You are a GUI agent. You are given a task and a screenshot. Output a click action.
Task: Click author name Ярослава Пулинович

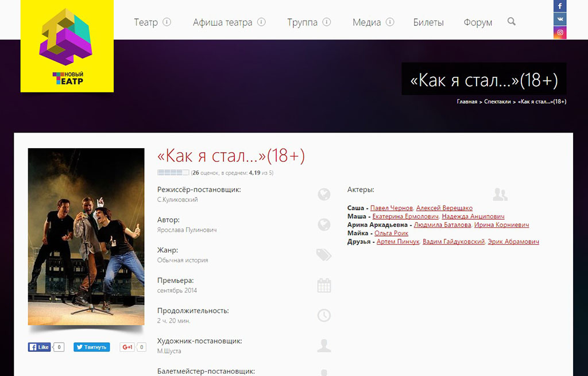click(x=187, y=230)
